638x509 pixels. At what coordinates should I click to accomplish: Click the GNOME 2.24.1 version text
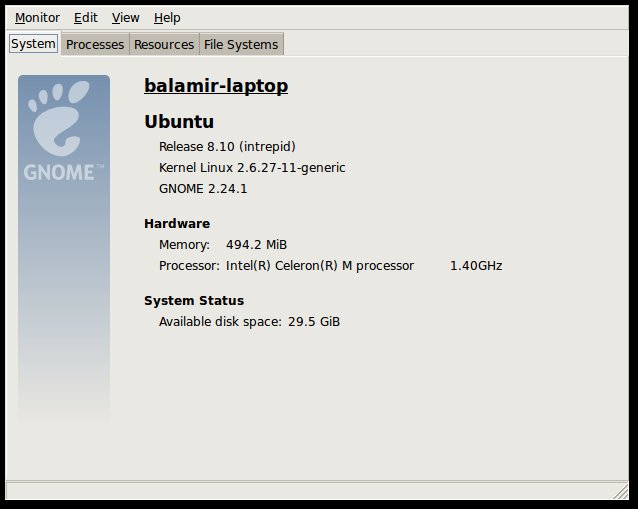tap(203, 189)
